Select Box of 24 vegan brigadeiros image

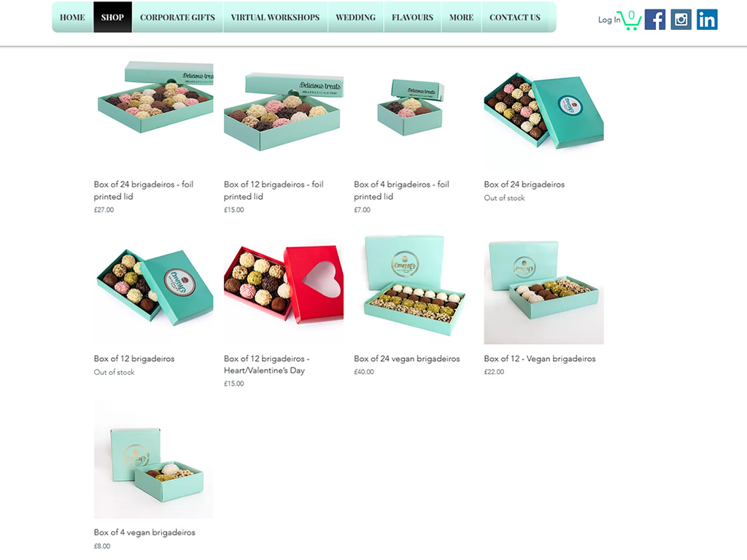point(414,284)
